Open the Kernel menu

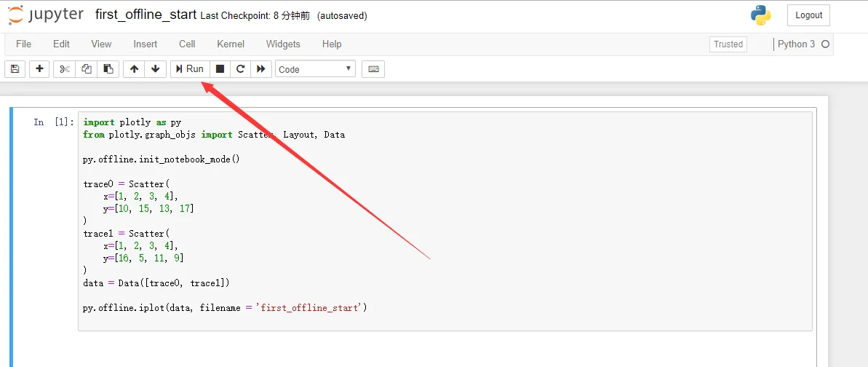click(231, 44)
